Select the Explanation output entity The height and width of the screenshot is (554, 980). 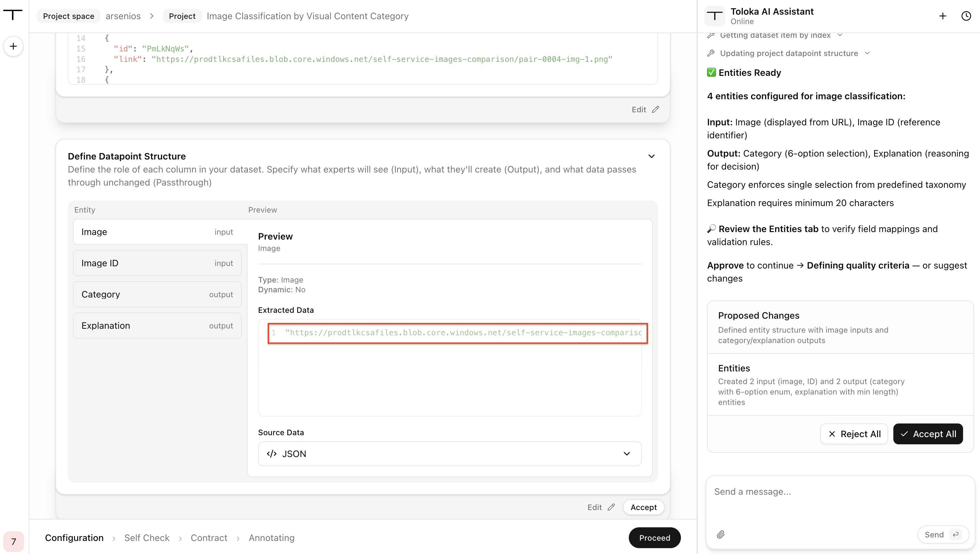coord(157,325)
